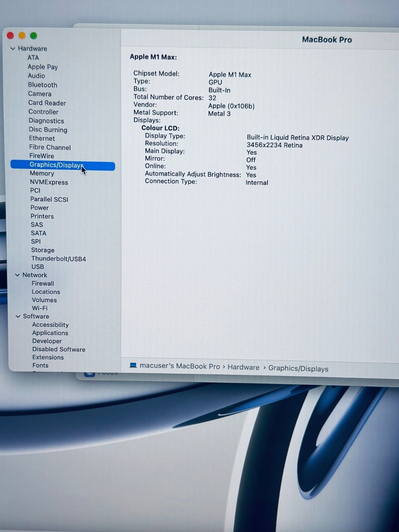Click Graphics/Displays in the path bar
The image size is (399, 532).
pyautogui.click(x=298, y=368)
